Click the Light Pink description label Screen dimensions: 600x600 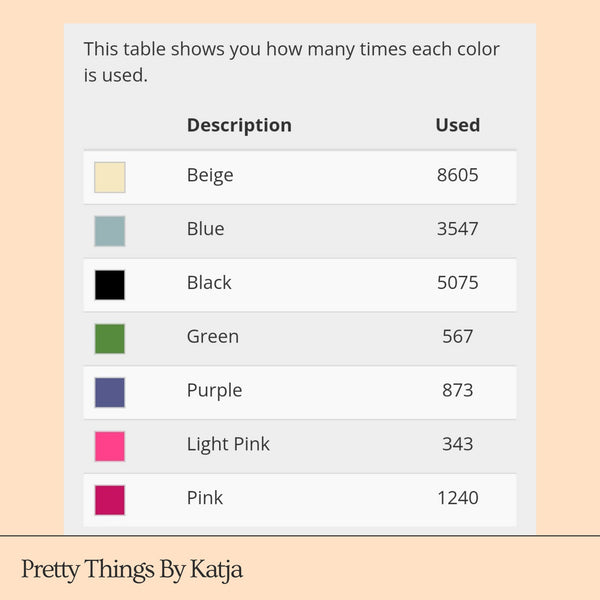(x=228, y=444)
